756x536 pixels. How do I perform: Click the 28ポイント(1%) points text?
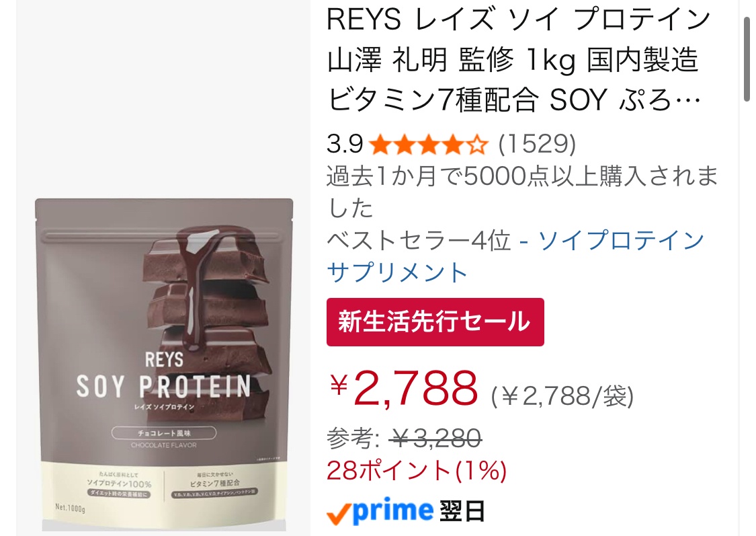[417, 470]
